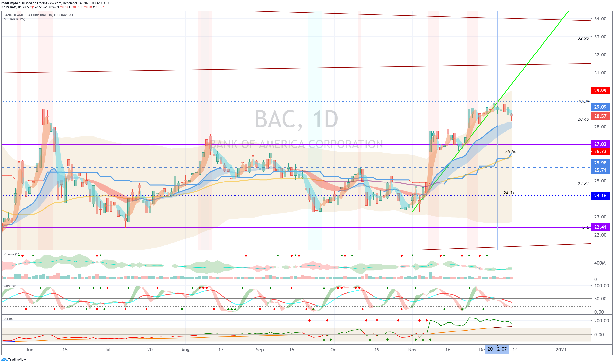Click the 32.90 line annotation
Image resolution: width=614 pixels, height=364 pixels.
(583, 38)
